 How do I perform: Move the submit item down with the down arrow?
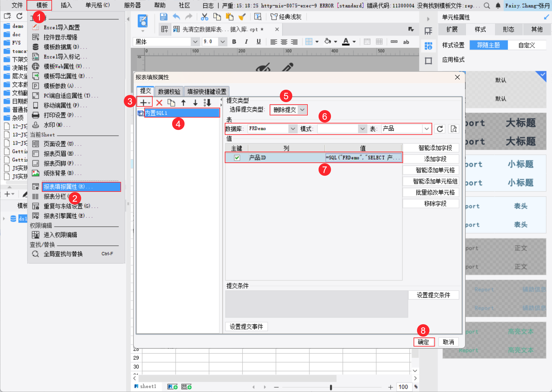coord(195,103)
